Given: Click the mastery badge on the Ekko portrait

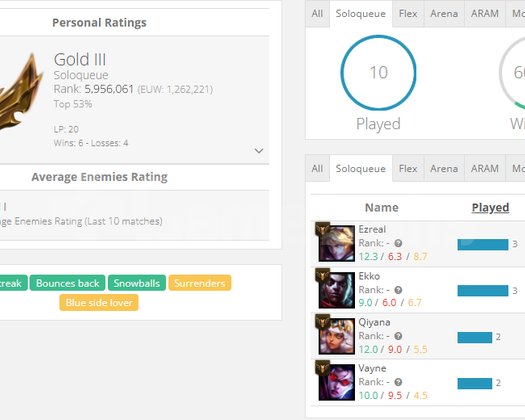Looking at the screenshot, I should click(322, 276).
